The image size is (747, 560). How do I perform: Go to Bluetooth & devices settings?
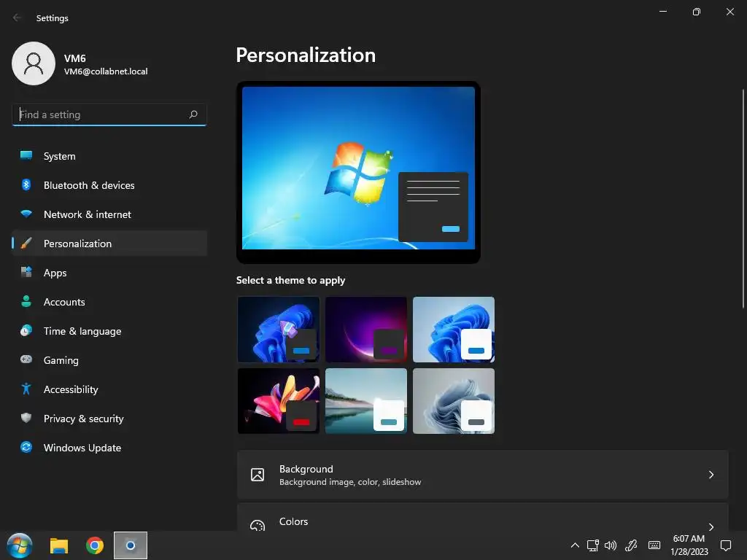(x=109, y=184)
